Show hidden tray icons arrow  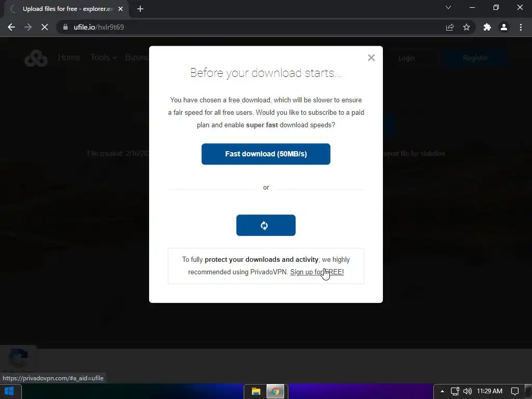pos(442,391)
